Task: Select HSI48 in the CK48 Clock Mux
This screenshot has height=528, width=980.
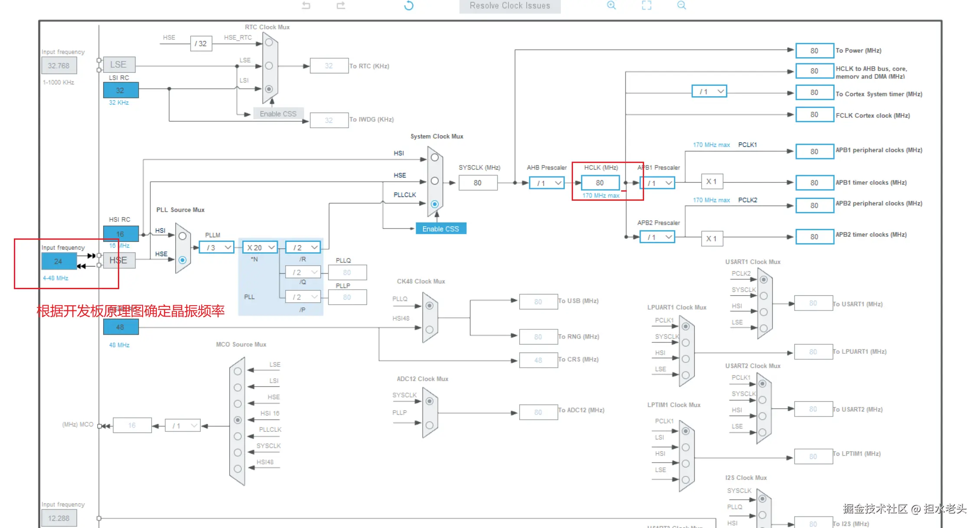Action: [430, 329]
